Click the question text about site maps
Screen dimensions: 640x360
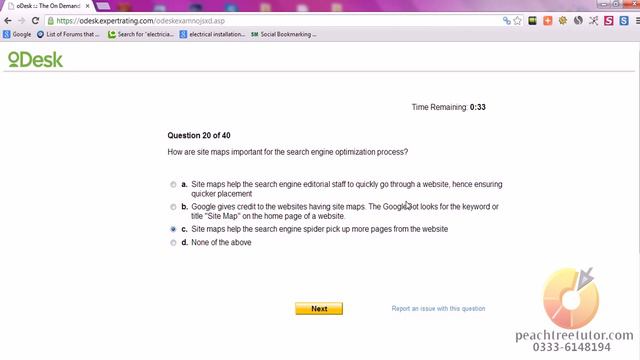288,152
